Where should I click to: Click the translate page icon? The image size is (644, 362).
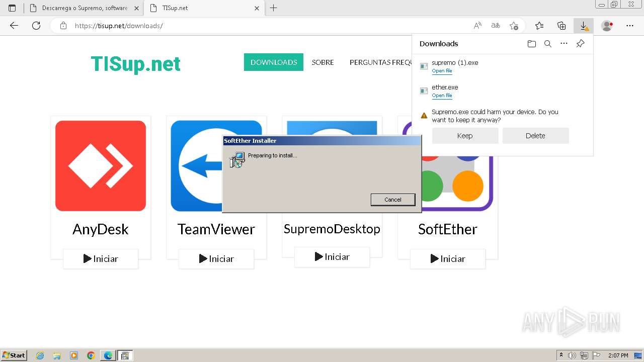point(496,26)
